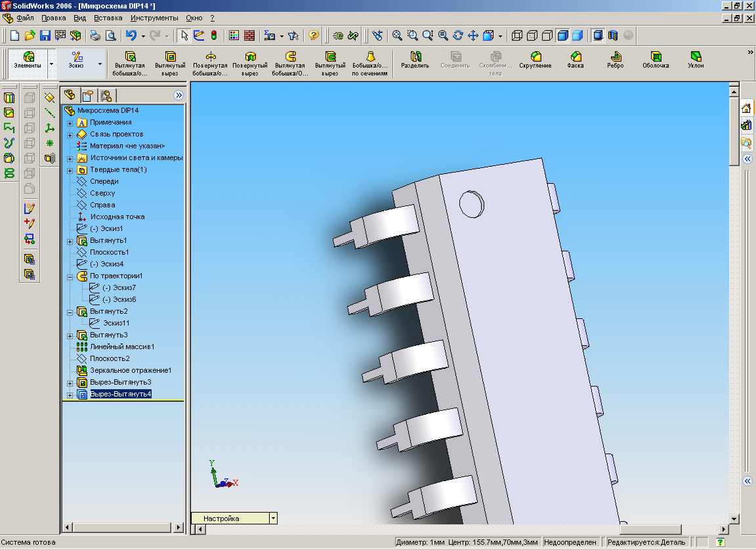Toggle Hidden Lines Removed display mode
The image size is (756, 550).
point(547,35)
